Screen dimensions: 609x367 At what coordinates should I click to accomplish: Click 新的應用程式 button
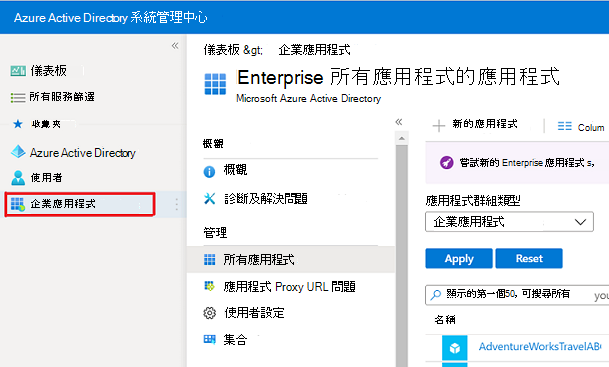coord(476,125)
